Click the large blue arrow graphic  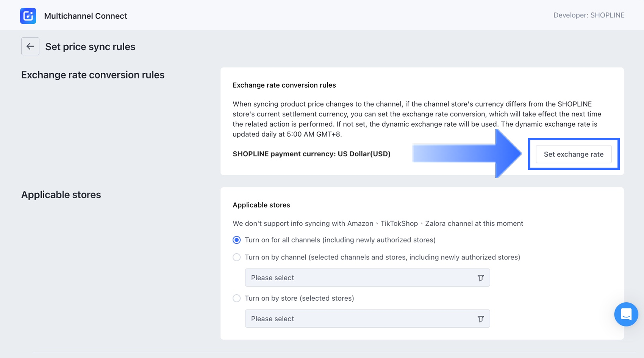[470, 154]
